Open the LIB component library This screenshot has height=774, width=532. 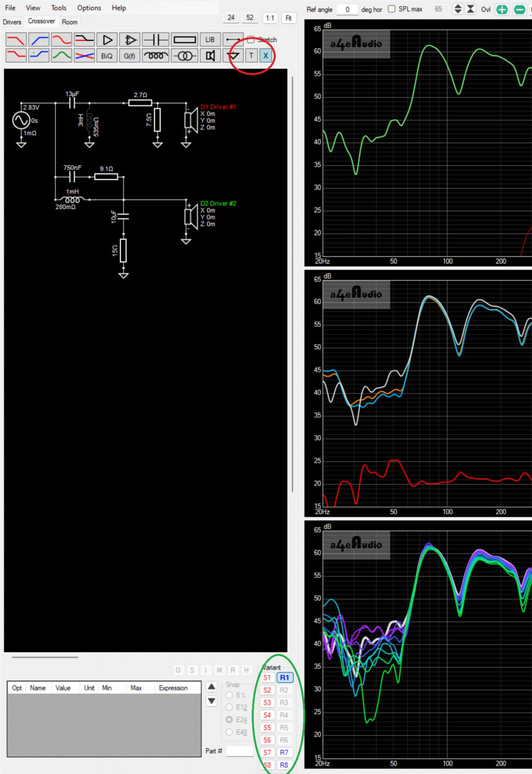210,40
